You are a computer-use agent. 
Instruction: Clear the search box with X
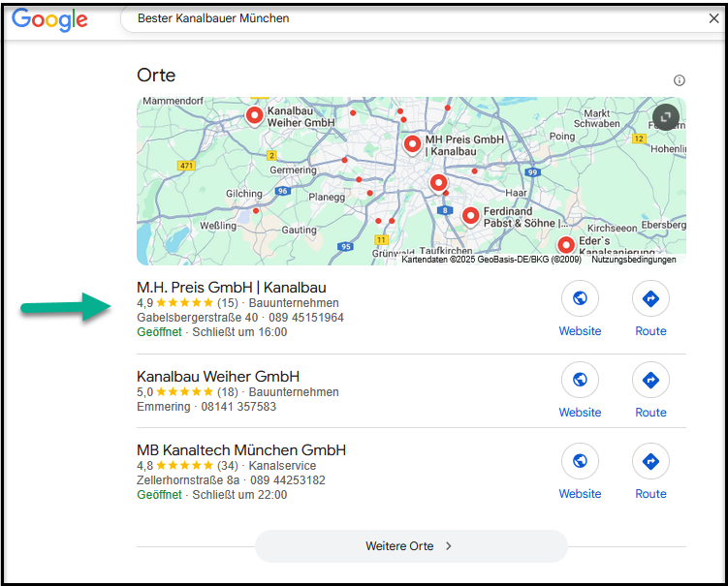713,18
